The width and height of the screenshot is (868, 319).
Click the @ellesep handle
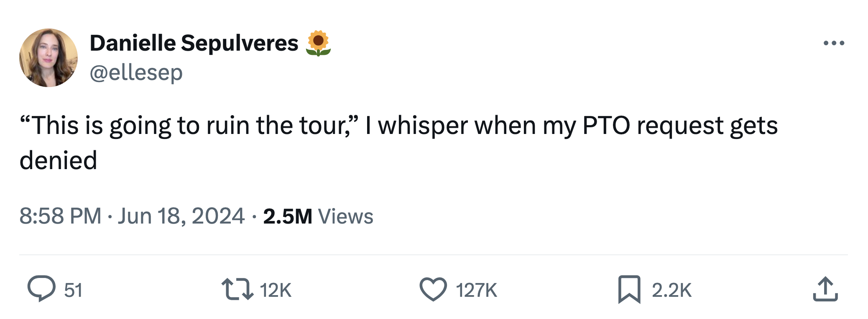pyautogui.click(x=136, y=72)
